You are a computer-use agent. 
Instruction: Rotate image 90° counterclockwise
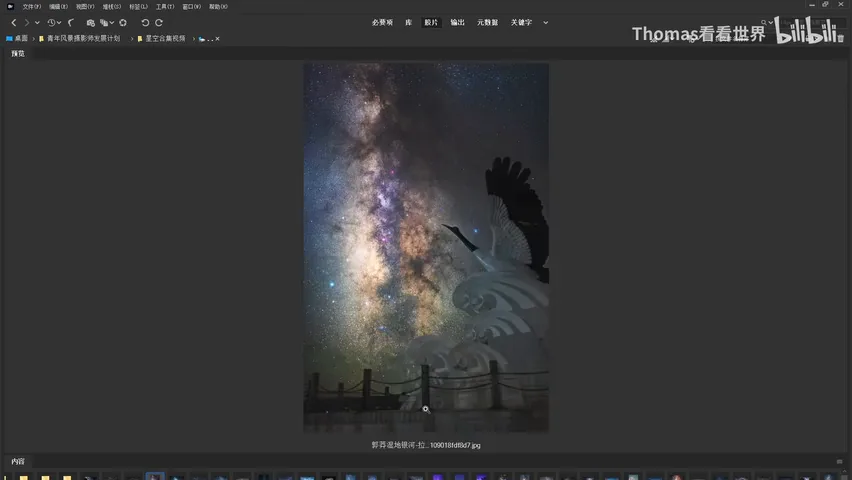tap(145, 23)
